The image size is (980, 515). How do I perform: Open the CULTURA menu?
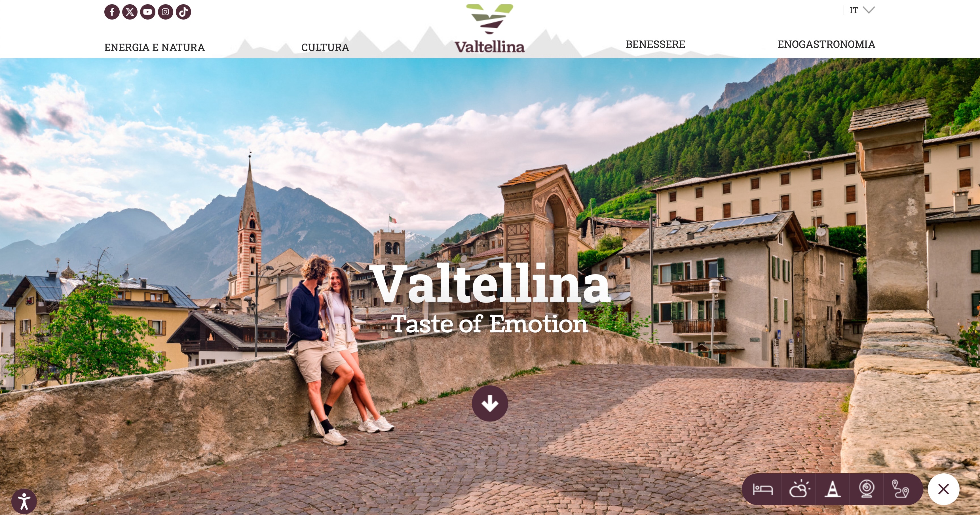click(325, 48)
